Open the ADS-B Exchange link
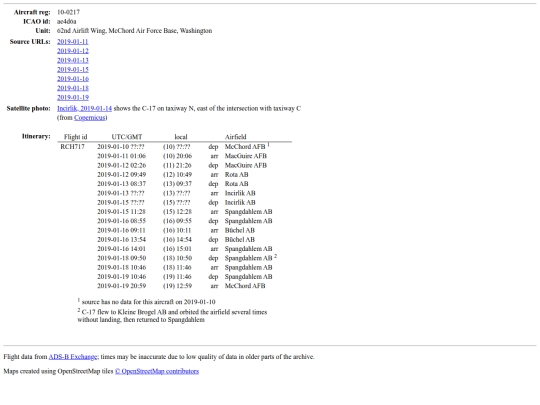Image resolution: width=540 pixels, height=405 pixels. tap(73, 357)
